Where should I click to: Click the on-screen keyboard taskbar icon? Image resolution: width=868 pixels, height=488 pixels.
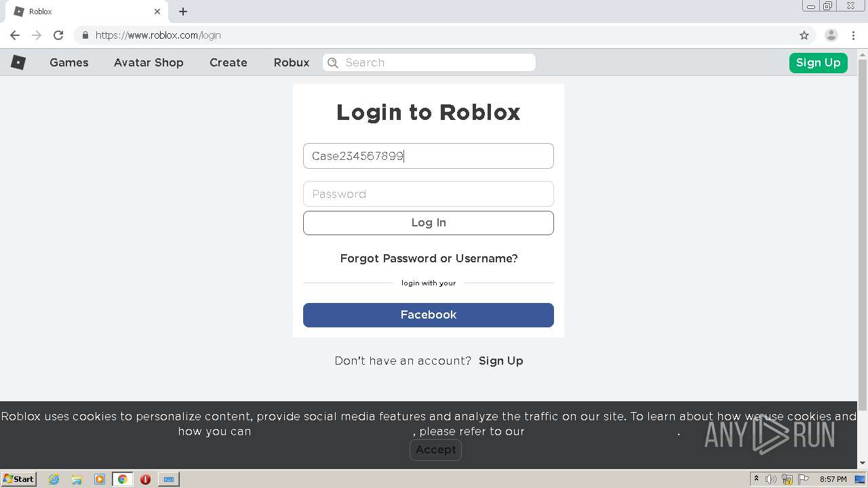[169, 479]
